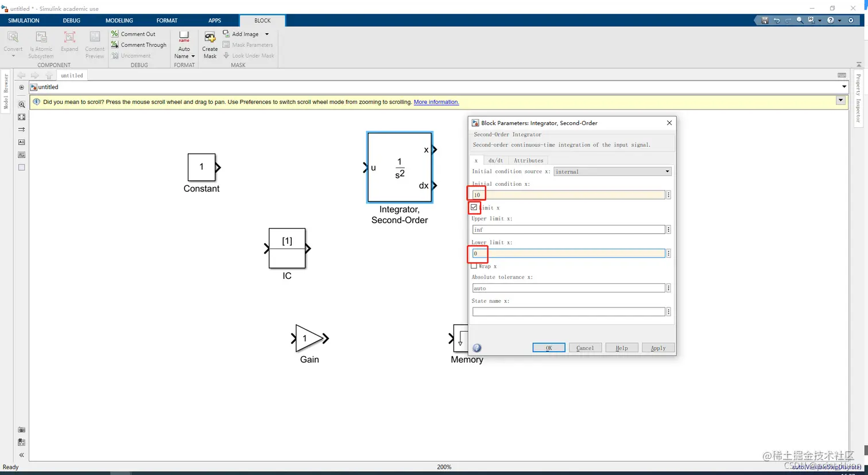Select the Area rectangle tool
This screenshot has height=475, width=868.
[21, 168]
